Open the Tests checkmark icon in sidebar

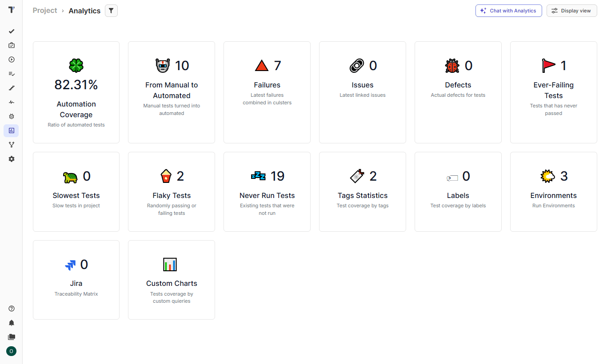coord(12,31)
